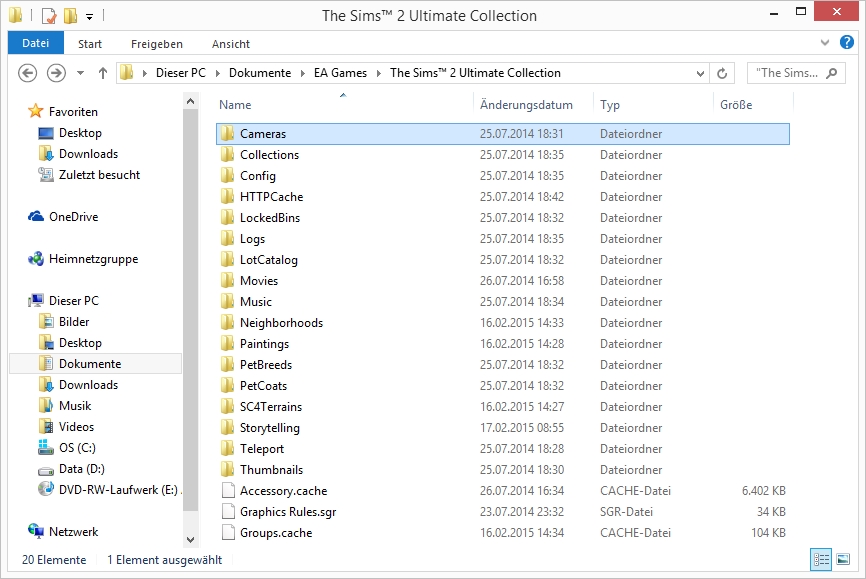Select the LotCatalog folder icon
This screenshot has height=579, width=866.
[227, 259]
